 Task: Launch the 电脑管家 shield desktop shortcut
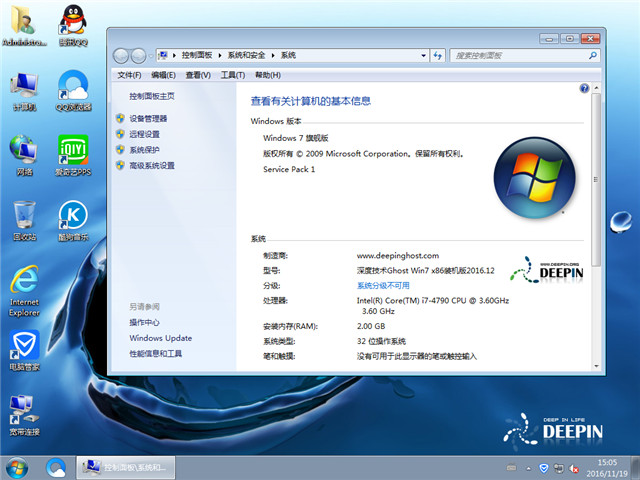pyautogui.click(x=24, y=350)
